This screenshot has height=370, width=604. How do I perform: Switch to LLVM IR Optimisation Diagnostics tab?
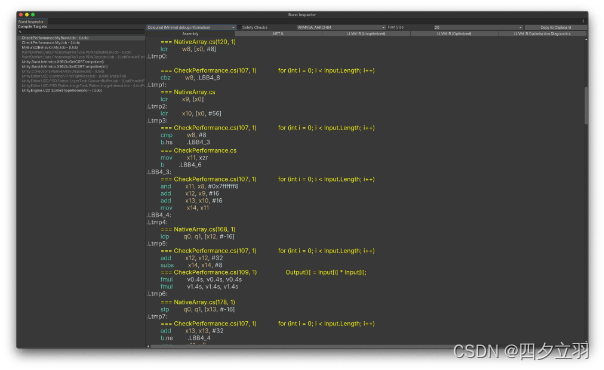(542, 33)
